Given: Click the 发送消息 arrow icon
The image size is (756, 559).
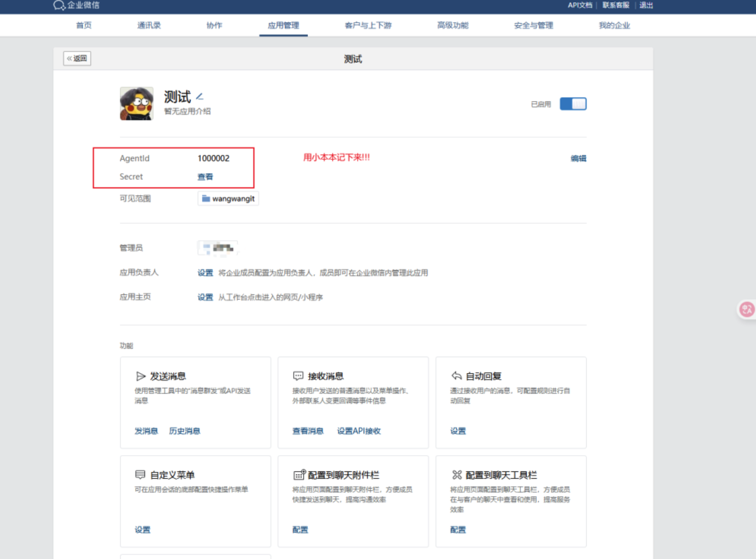Looking at the screenshot, I should tap(140, 376).
